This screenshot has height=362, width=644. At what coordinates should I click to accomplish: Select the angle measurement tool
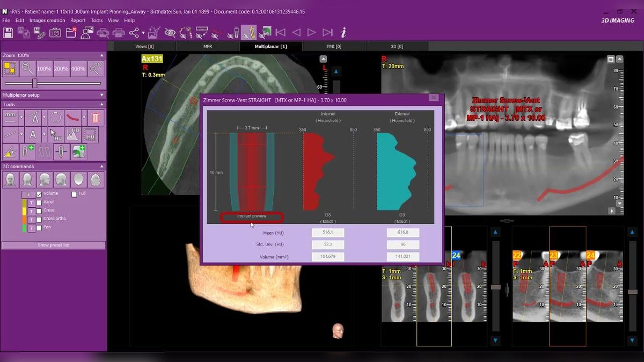coord(33,117)
